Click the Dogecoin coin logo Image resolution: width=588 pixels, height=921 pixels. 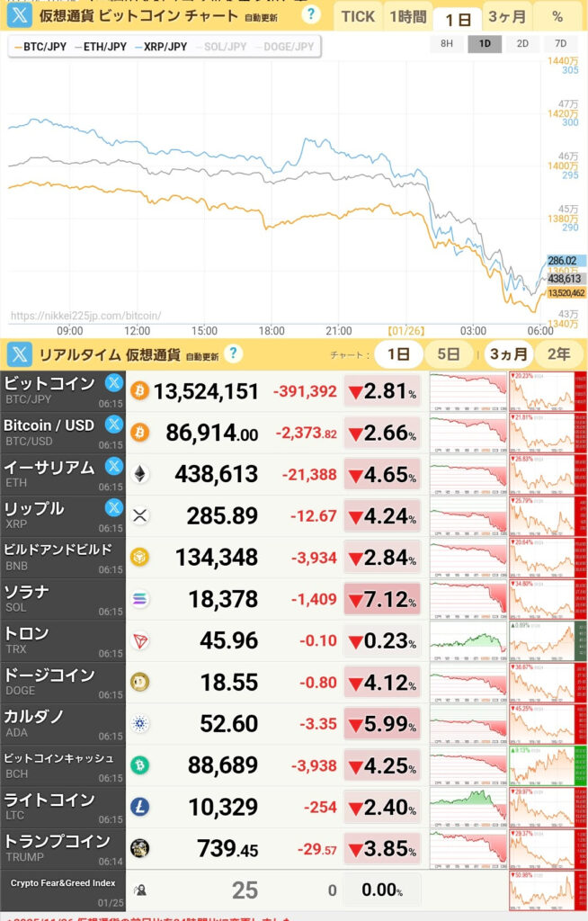click(140, 682)
